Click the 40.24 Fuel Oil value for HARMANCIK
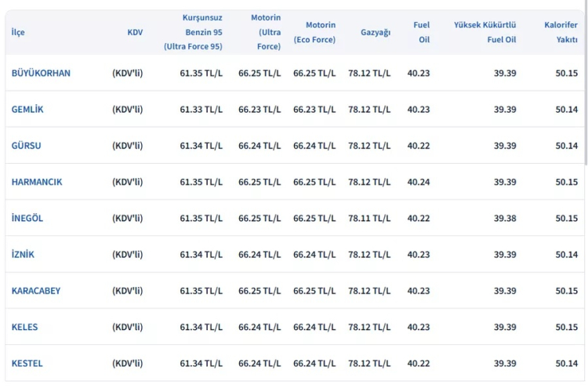The height and width of the screenshot is (388, 588). tap(419, 182)
